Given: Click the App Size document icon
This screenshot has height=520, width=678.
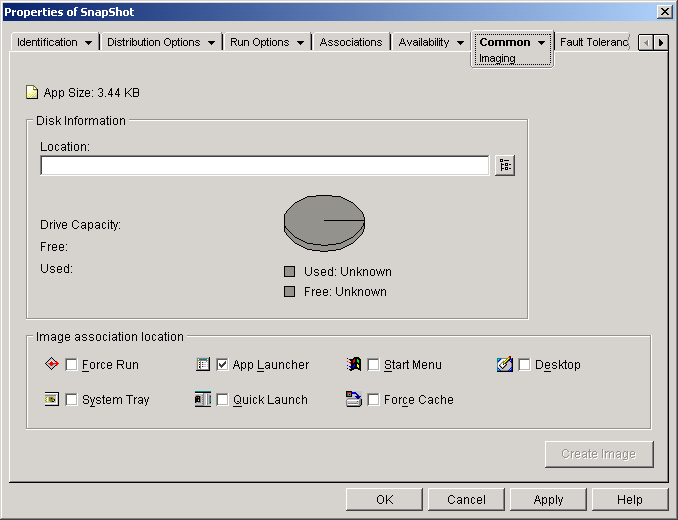Looking at the screenshot, I should 32,93.
